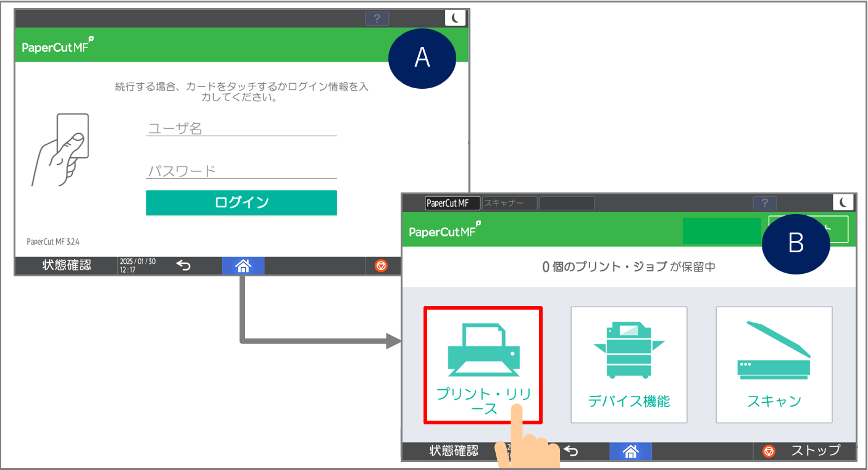Click the パスワード input field

(241, 171)
